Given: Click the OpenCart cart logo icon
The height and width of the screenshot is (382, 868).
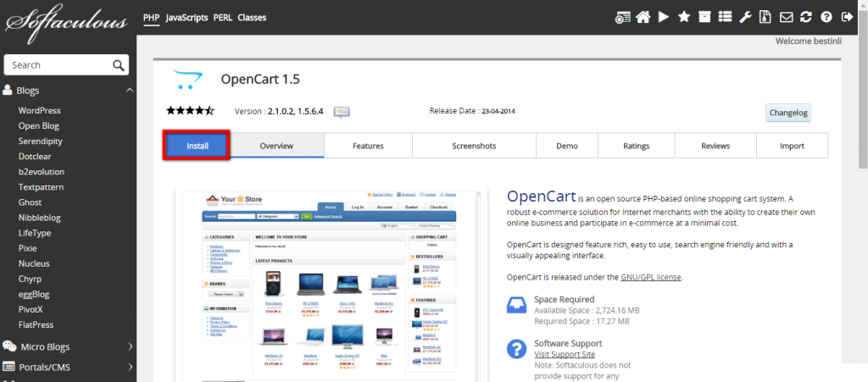Looking at the screenshot, I should click(x=187, y=80).
